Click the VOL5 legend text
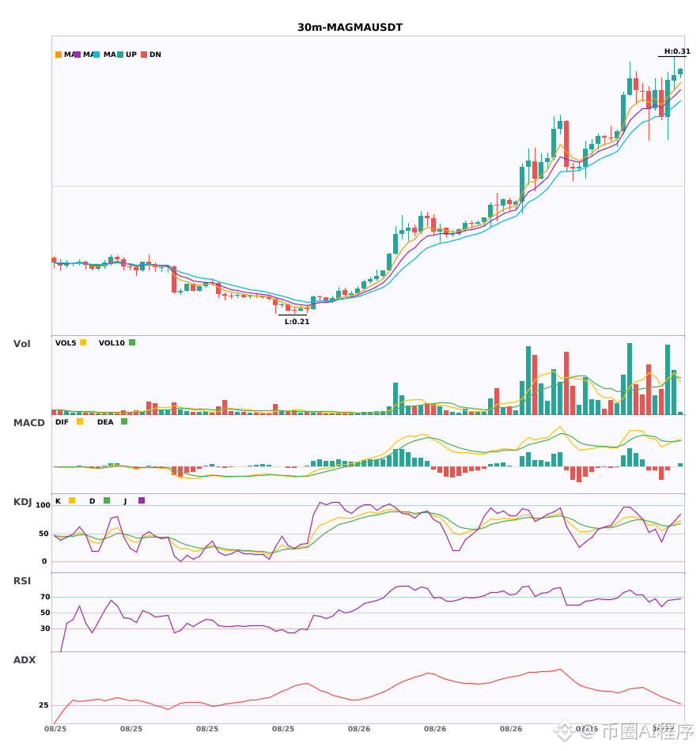 [66, 343]
